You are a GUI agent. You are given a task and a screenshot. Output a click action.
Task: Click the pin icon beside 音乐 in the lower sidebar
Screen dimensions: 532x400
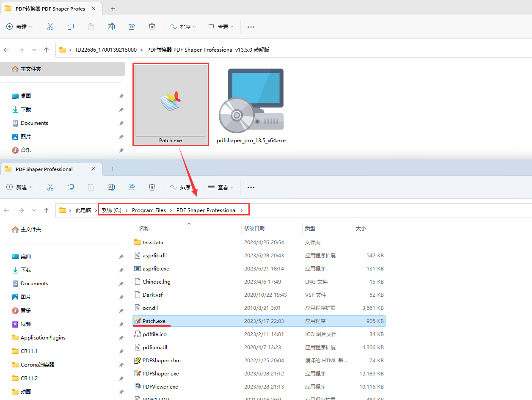pyautogui.click(x=121, y=311)
